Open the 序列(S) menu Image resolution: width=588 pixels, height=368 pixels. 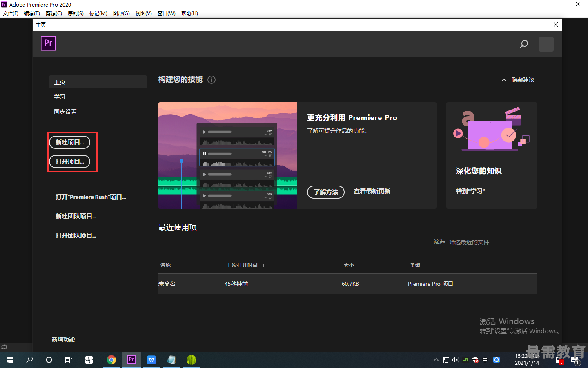[x=76, y=13]
